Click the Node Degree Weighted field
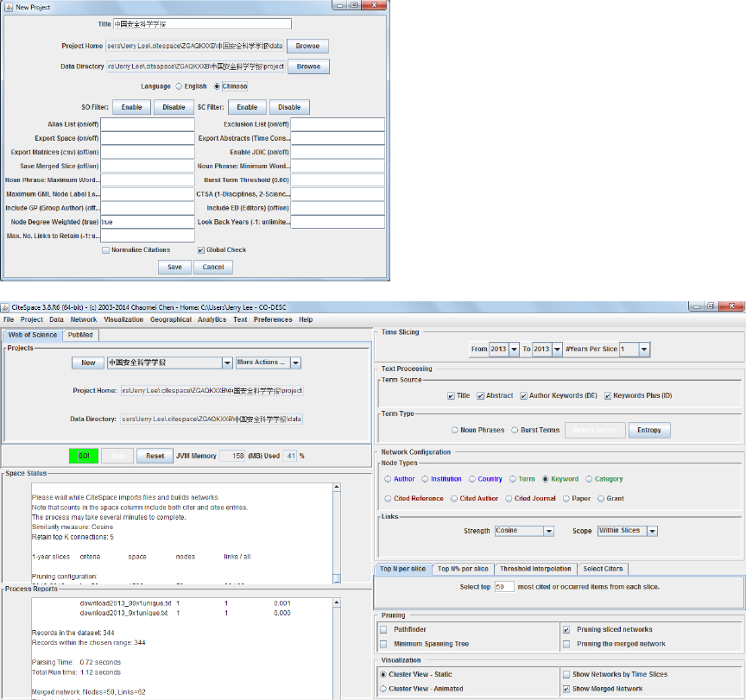 tap(148, 222)
